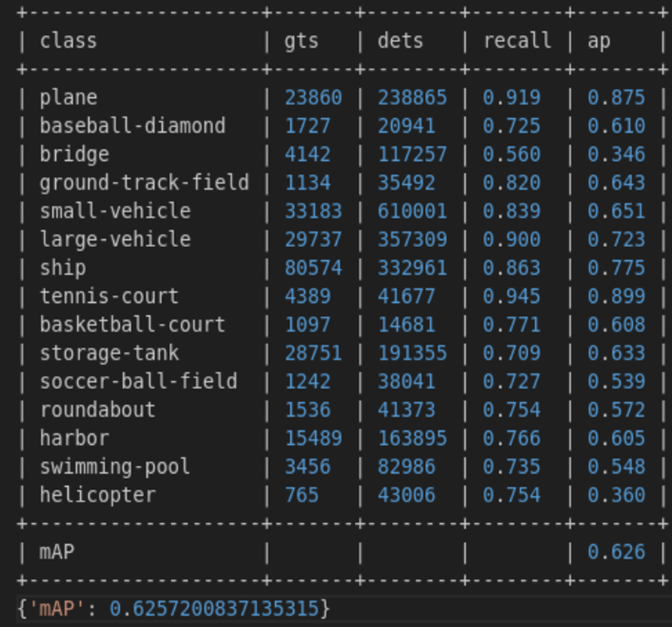
Task: Click the helicopter gts value 765
Action: 301,495
